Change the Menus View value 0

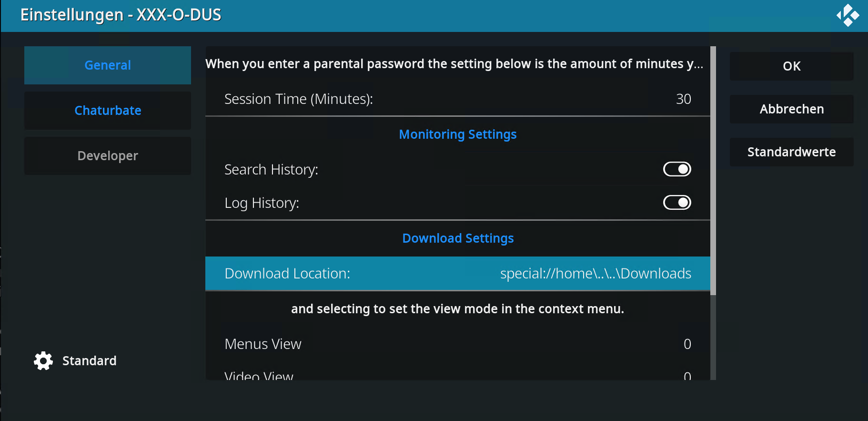pyautogui.click(x=687, y=344)
